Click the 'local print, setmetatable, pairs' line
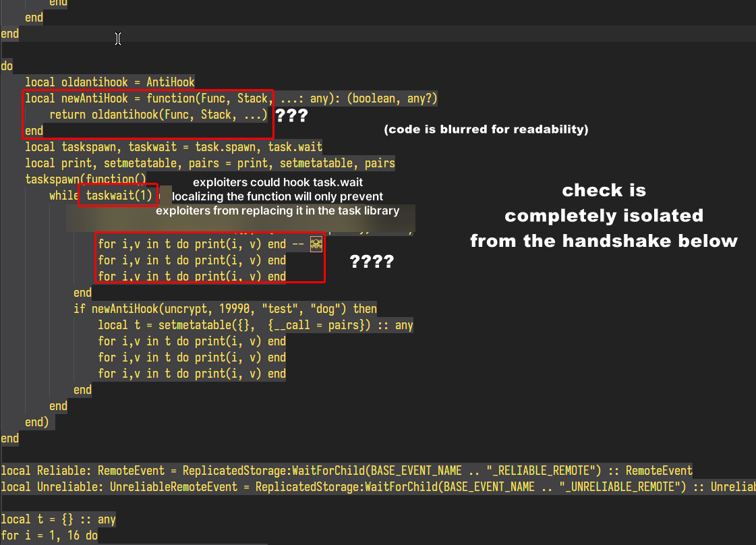The height and width of the screenshot is (545, 756). (210, 163)
